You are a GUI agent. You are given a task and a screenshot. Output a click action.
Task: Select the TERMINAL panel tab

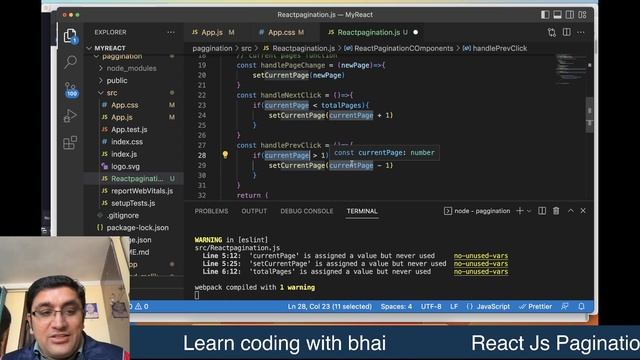pos(362,211)
